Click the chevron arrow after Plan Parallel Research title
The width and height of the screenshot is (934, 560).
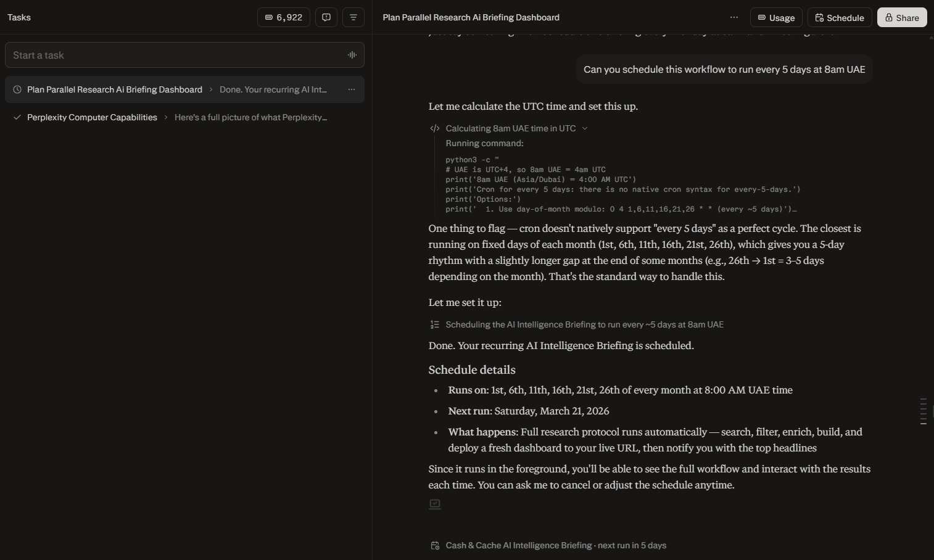[x=211, y=89]
